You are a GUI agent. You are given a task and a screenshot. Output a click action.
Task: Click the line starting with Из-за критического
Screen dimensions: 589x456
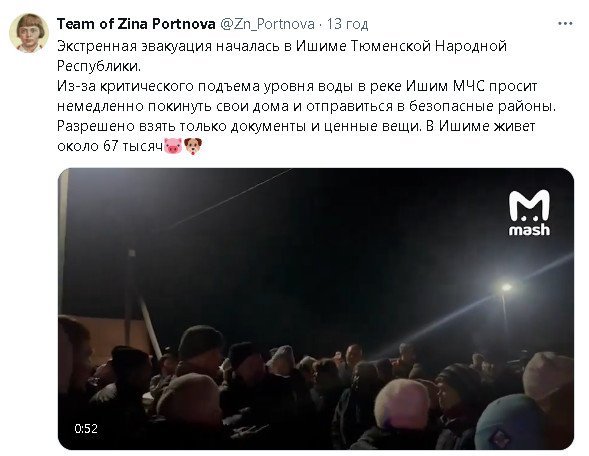pos(297,86)
